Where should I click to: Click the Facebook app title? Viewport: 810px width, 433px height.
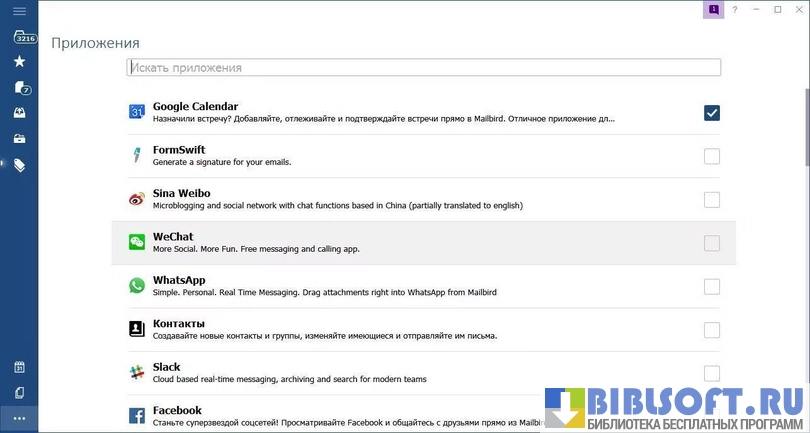click(177, 410)
